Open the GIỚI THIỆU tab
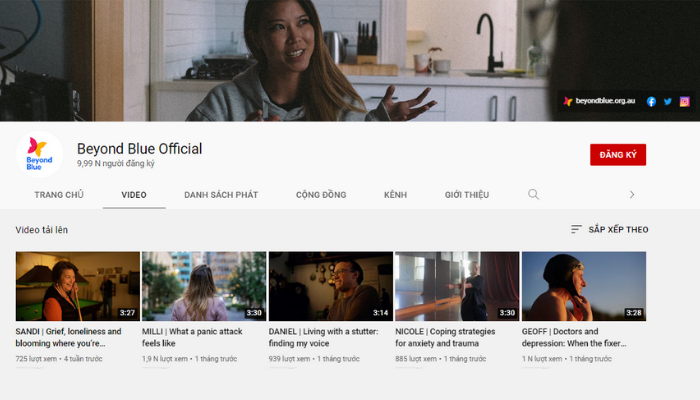 pyautogui.click(x=467, y=195)
